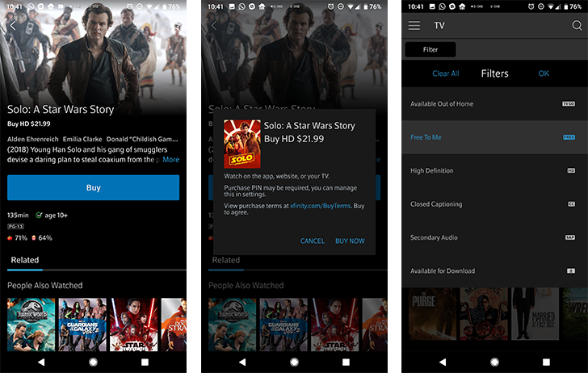The height and width of the screenshot is (373, 588).
Task: Open The Purge poster on TV screen
Action: click(431, 313)
